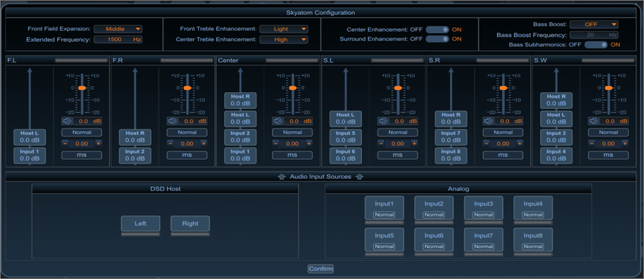Click the Center channel gain fader handle
This screenshot has width=644, height=279.
[292, 88]
